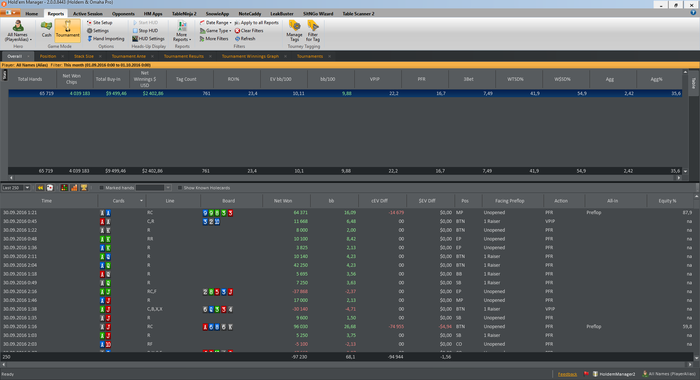Click the red-green grid icon
Viewport: 700px width, 380px height.
pos(64,188)
